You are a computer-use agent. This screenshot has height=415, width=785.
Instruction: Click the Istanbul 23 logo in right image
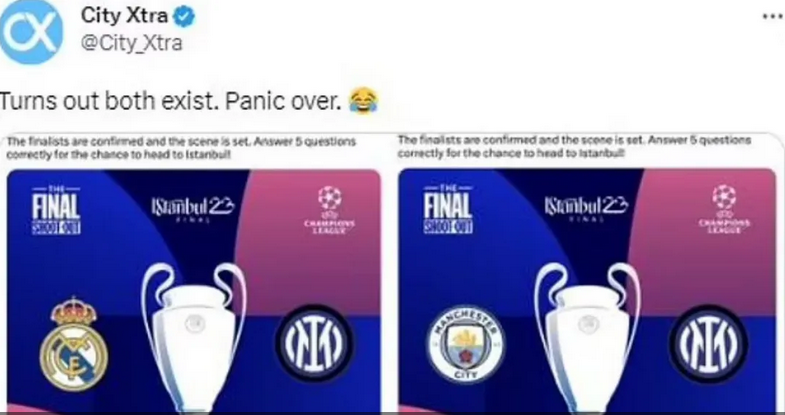tap(586, 207)
